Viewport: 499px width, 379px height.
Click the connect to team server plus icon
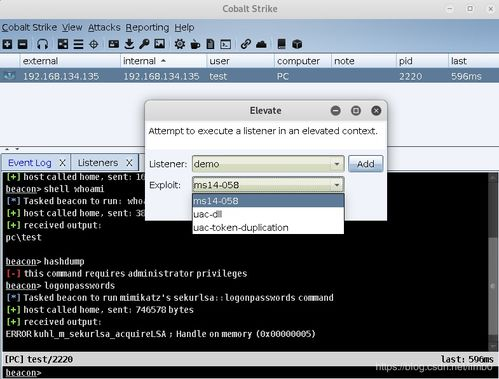coord(7,44)
